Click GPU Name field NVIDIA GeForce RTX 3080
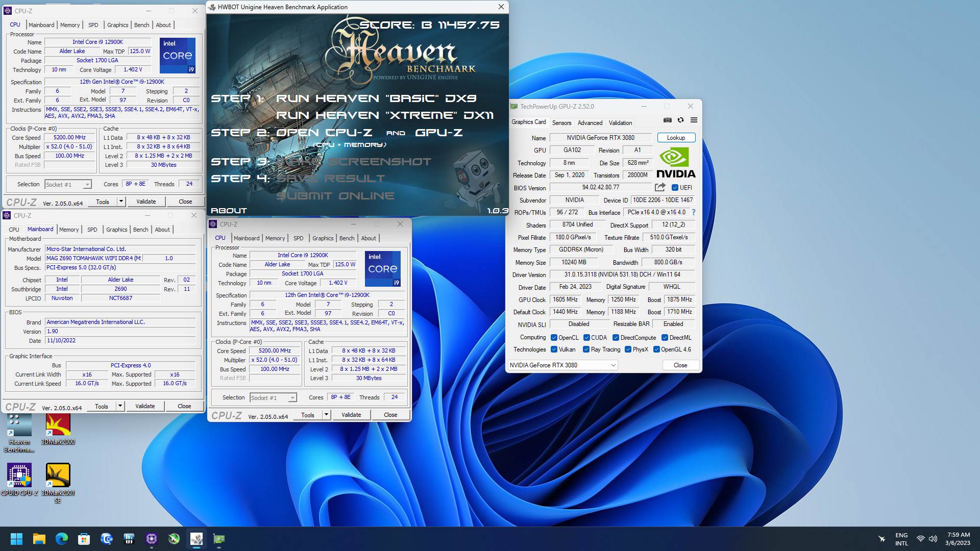This screenshot has height=551, width=980. (600, 138)
